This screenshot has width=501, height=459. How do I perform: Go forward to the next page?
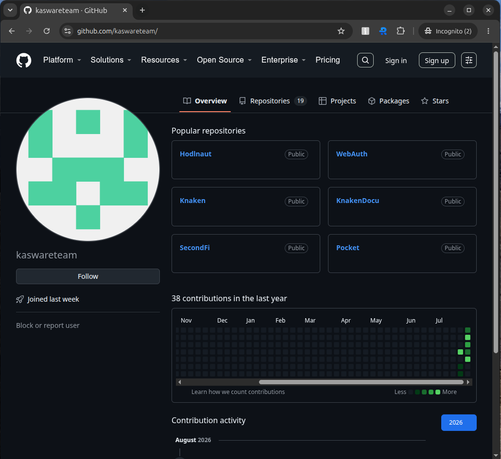tap(29, 31)
